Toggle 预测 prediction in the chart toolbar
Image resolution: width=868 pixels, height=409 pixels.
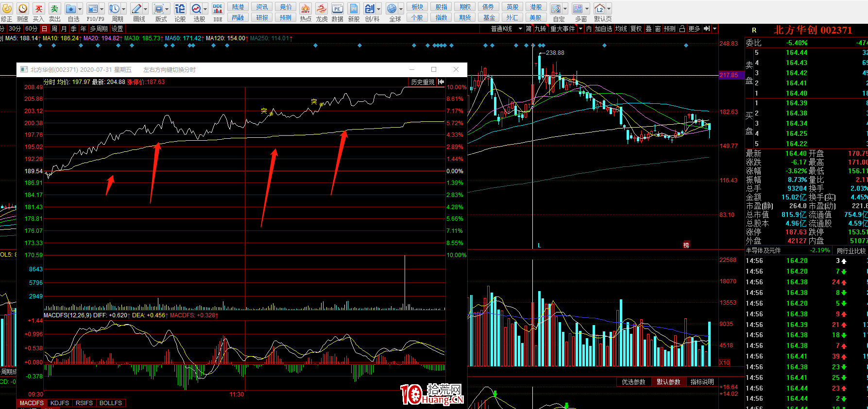click(670, 29)
